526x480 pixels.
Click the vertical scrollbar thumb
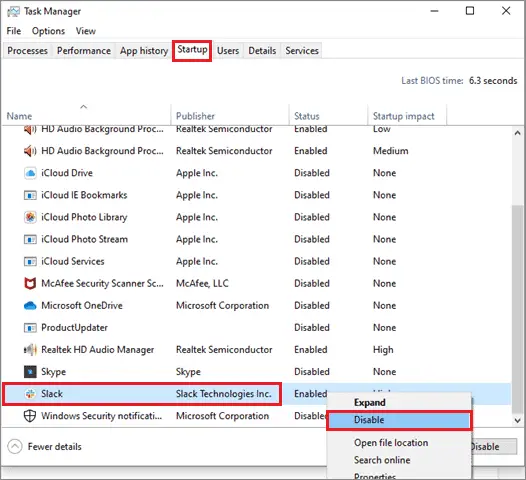point(518,309)
